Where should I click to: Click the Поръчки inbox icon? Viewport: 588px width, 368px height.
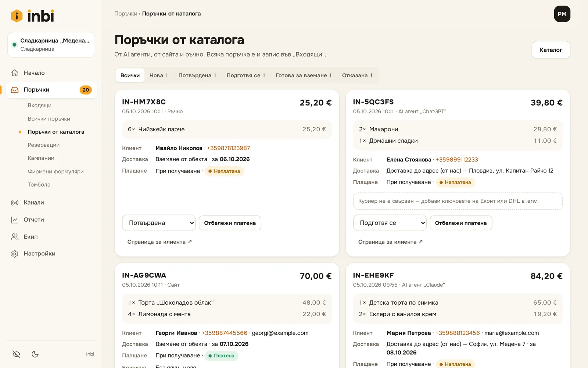pos(15,90)
